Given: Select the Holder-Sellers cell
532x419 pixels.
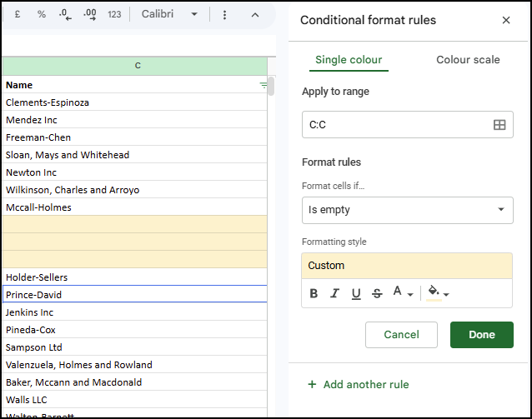Looking at the screenshot, I should coord(135,277).
